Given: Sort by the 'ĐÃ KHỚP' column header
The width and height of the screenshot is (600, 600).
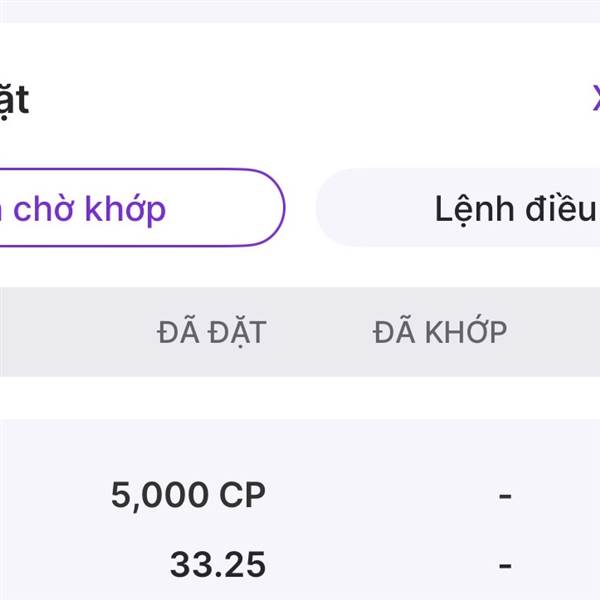Looking at the screenshot, I should 440,331.
